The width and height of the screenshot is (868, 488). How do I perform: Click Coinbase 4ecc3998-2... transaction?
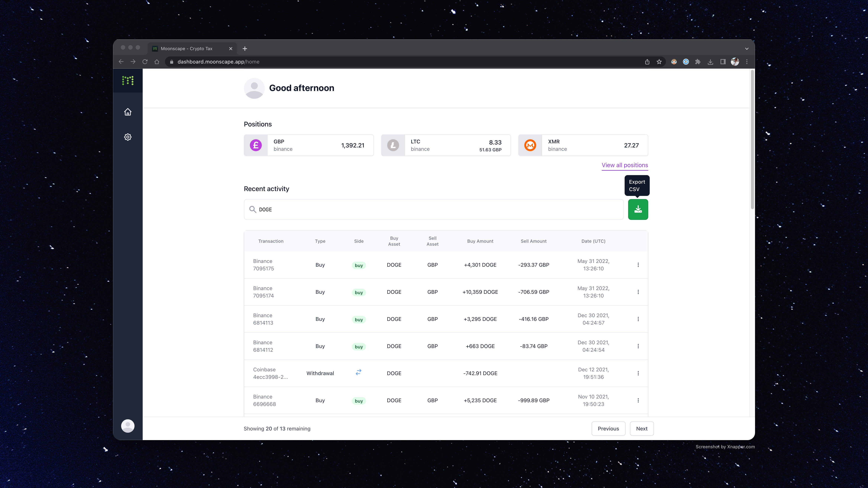point(270,373)
